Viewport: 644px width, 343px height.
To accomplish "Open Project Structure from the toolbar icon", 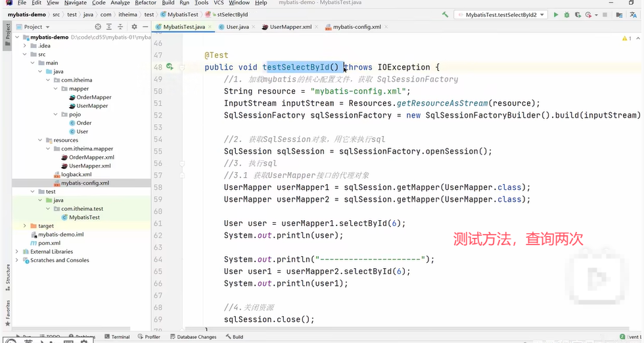I will click(x=619, y=15).
